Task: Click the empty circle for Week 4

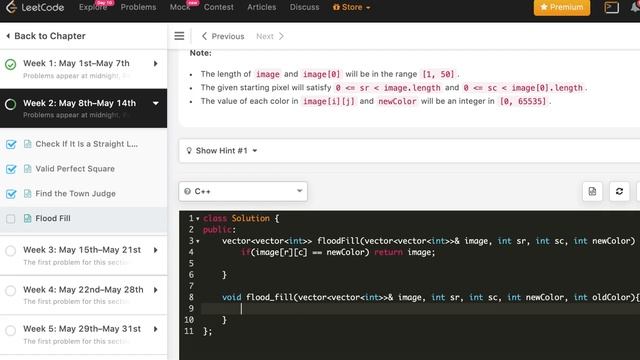Action: pos(11,291)
